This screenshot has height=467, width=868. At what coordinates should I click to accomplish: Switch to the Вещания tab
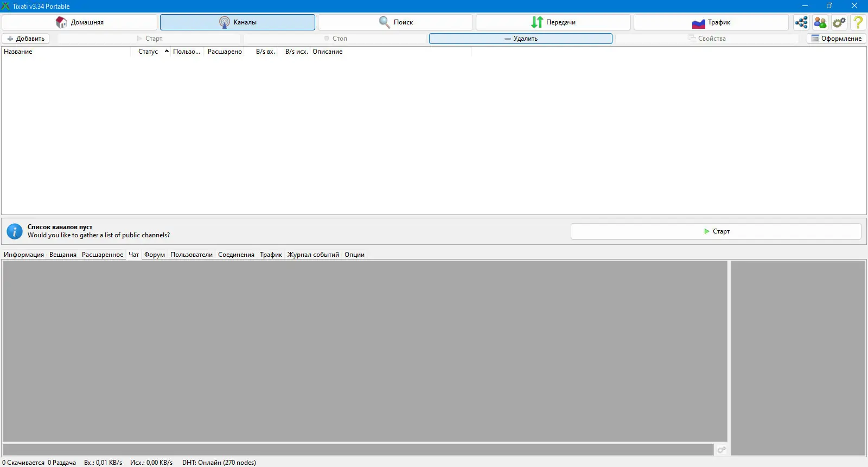63,255
